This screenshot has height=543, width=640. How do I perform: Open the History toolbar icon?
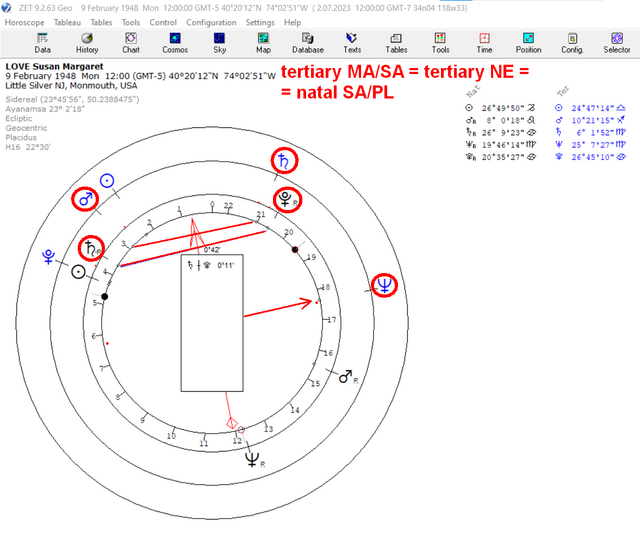(x=87, y=43)
